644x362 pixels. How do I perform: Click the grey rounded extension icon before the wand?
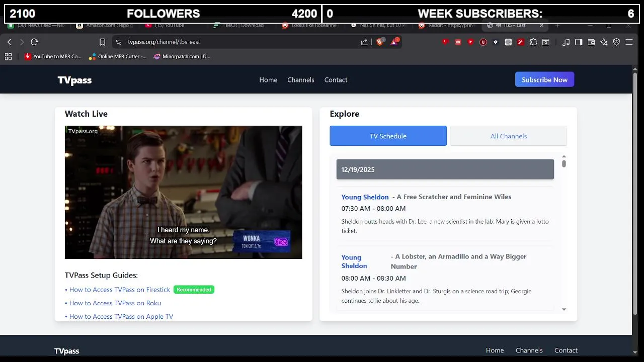pyautogui.click(x=508, y=42)
